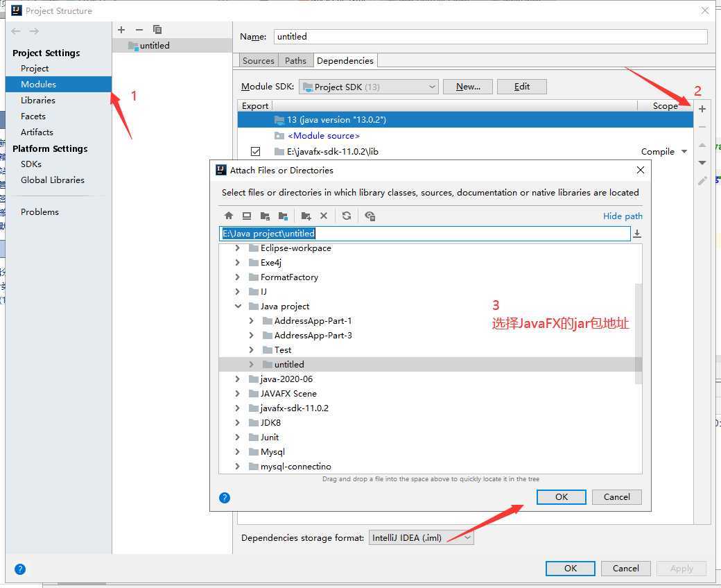This screenshot has height=588, width=721.
Task: Move dependency up with the up arrow
Action: (x=702, y=145)
